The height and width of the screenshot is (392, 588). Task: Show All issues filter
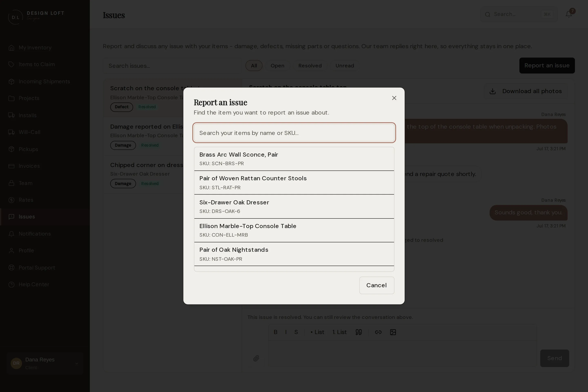(x=254, y=66)
